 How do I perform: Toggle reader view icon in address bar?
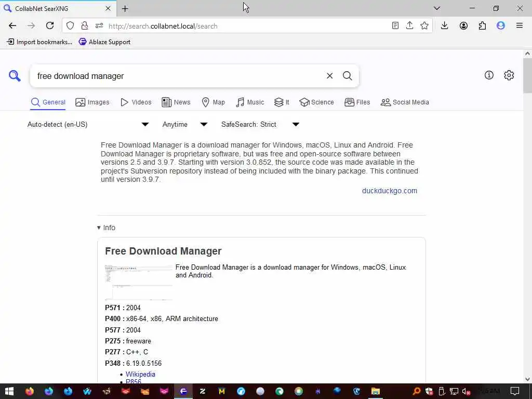coord(395,26)
